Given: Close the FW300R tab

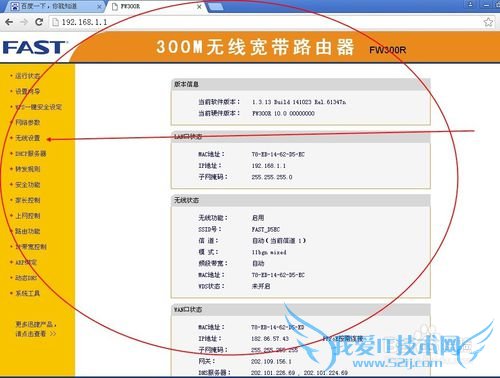Looking at the screenshot, I should click(x=199, y=7).
